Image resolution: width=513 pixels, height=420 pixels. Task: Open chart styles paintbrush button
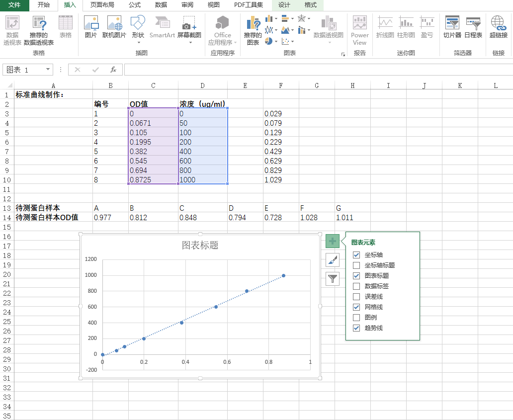333,260
